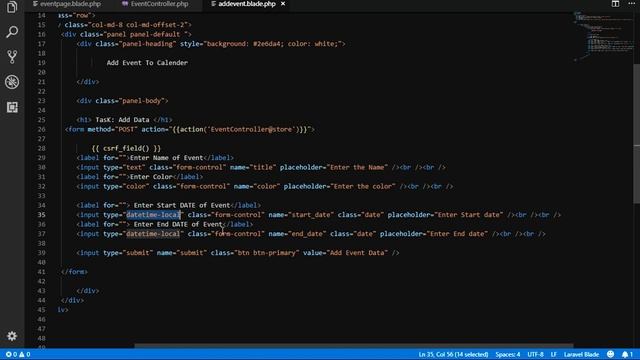This screenshot has width=640, height=360.
Task: Show the errors count in status bar
Action: point(11,354)
